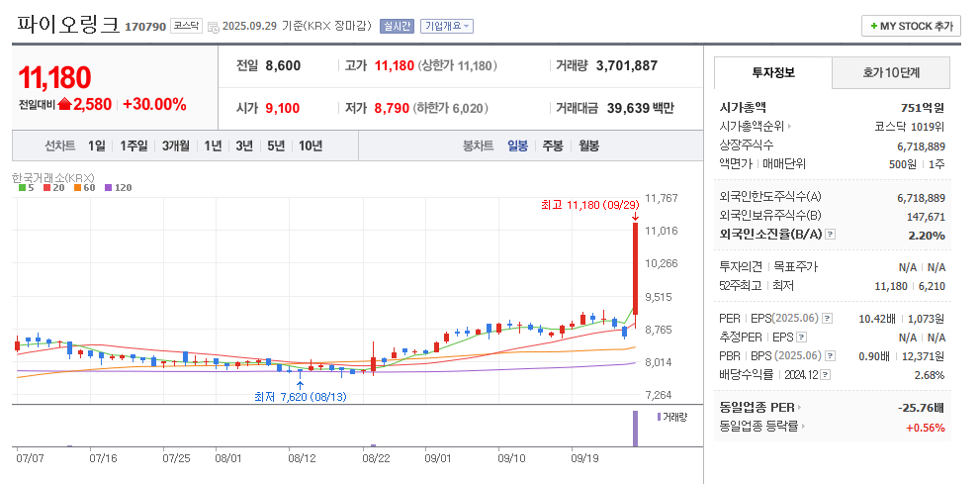This screenshot has width=980, height=484.
Task: Show the 주봉 candle chart
Action: pyautogui.click(x=553, y=145)
